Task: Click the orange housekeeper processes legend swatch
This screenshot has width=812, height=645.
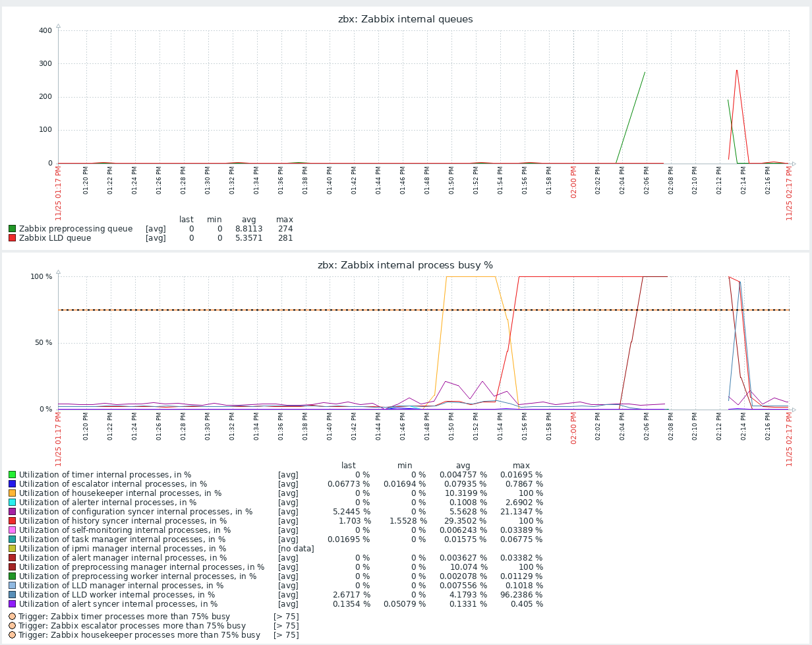Action: [12, 493]
